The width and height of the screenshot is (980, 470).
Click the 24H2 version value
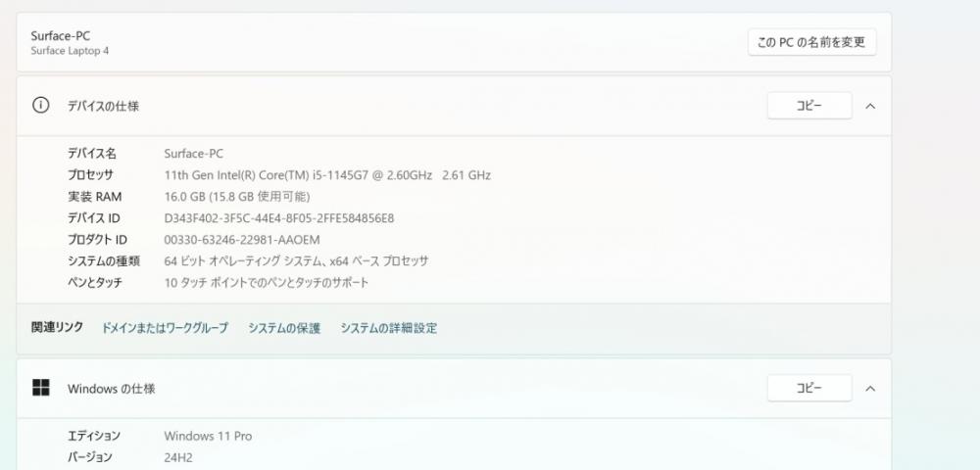click(178, 457)
